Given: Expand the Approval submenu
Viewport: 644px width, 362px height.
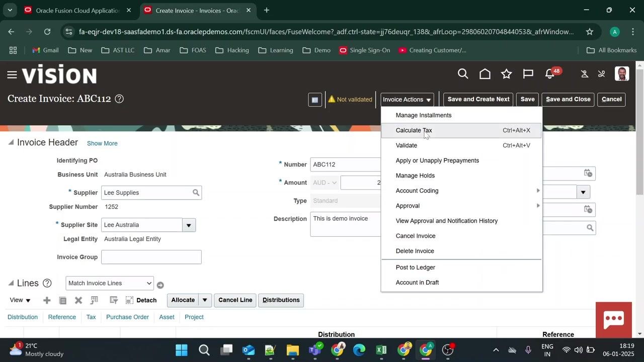Looking at the screenshot, I should (461, 206).
